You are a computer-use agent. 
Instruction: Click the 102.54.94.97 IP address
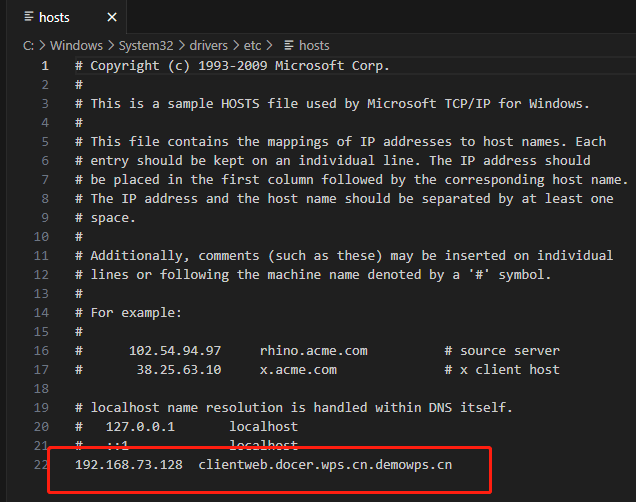175,351
